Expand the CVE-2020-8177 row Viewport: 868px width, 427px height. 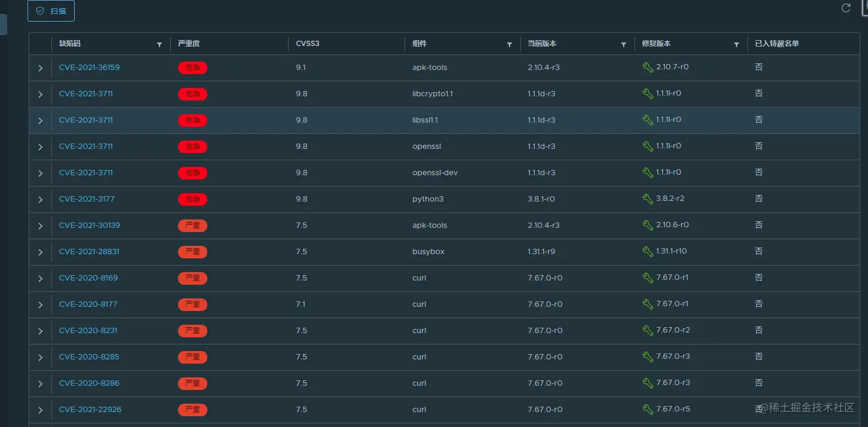coord(41,305)
